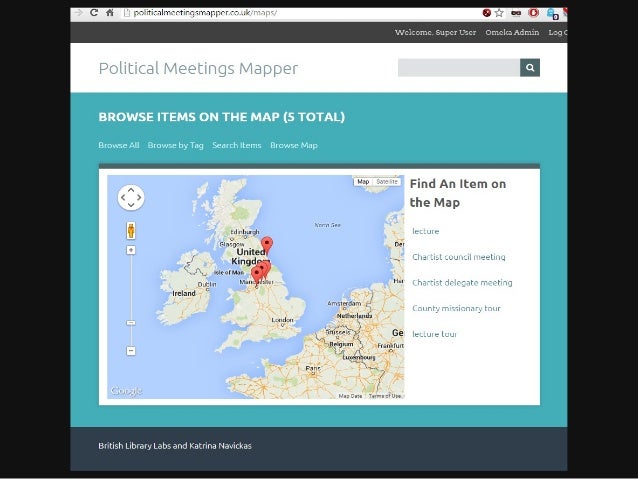Switch map to Map view

point(363,182)
